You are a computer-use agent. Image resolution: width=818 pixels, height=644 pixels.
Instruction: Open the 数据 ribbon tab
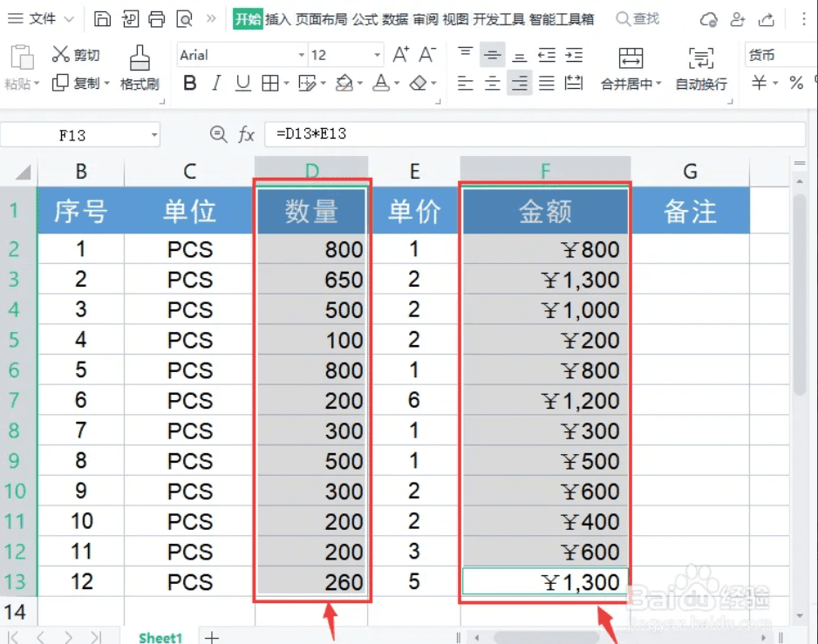[x=394, y=17]
